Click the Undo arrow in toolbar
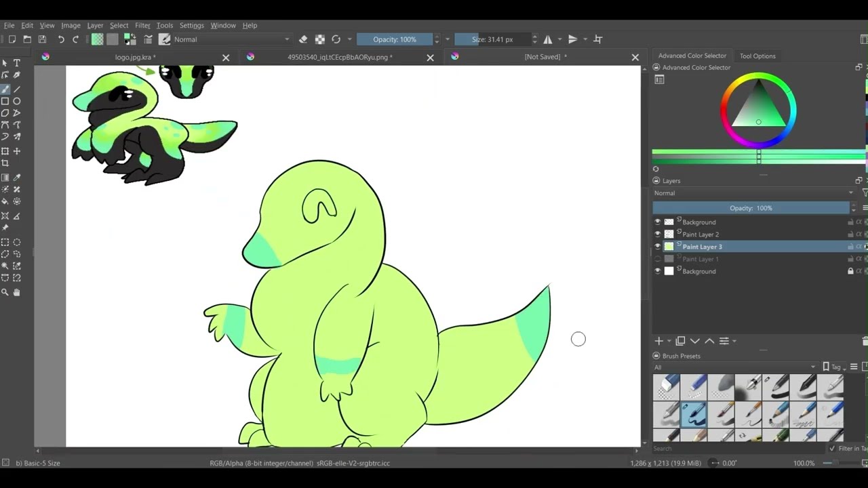Image resolution: width=868 pixels, height=488 pixels. [60, 39]
